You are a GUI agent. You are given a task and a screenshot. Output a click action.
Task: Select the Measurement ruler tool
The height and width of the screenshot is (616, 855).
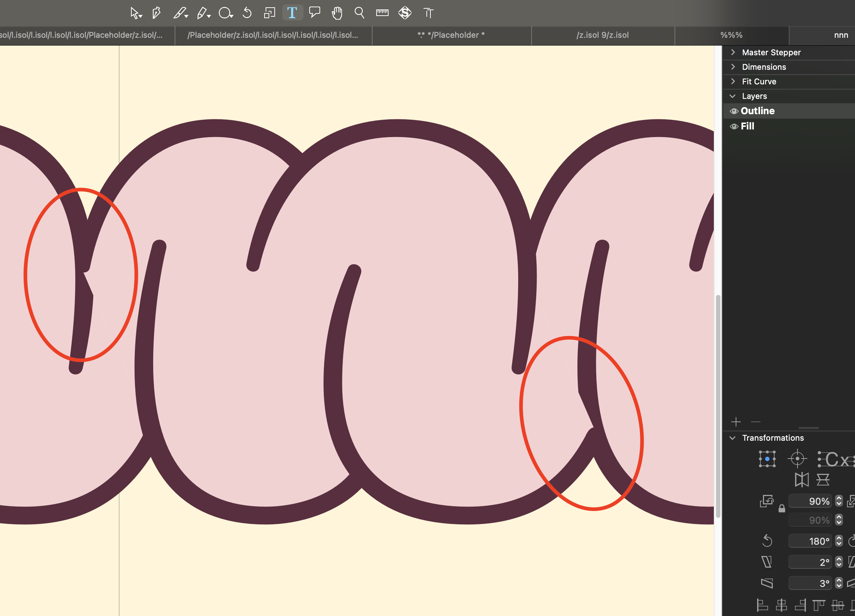(382, 13)
